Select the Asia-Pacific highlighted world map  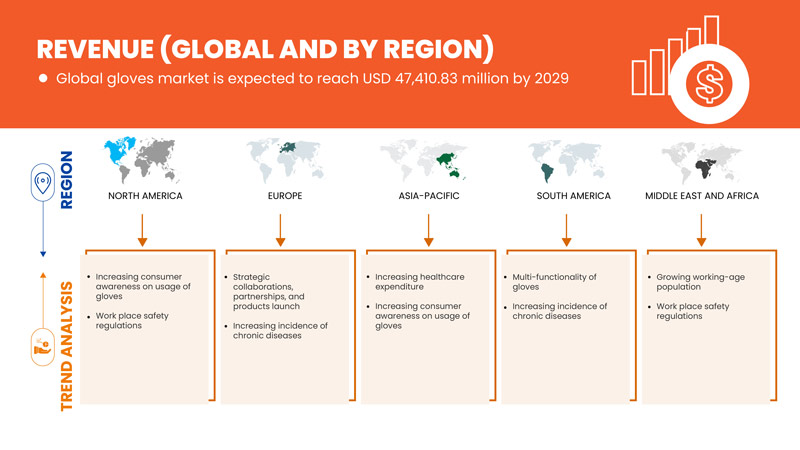pos(427,160)
